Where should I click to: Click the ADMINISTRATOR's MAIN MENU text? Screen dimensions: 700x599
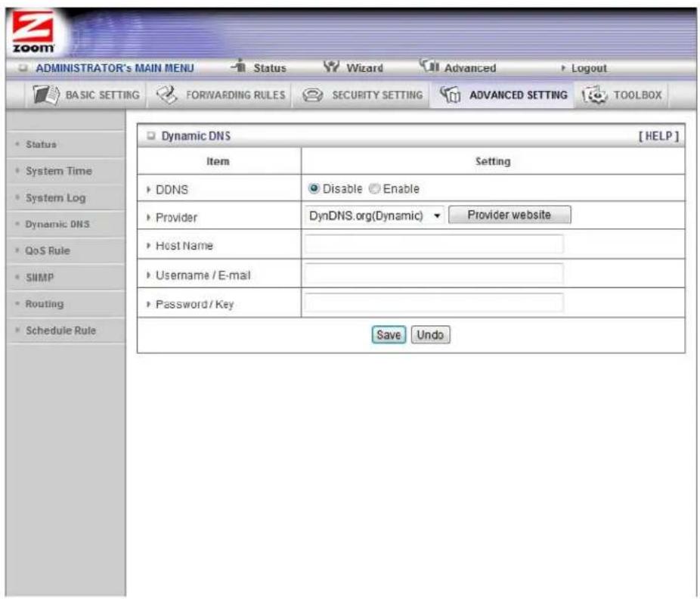point(115,68)
